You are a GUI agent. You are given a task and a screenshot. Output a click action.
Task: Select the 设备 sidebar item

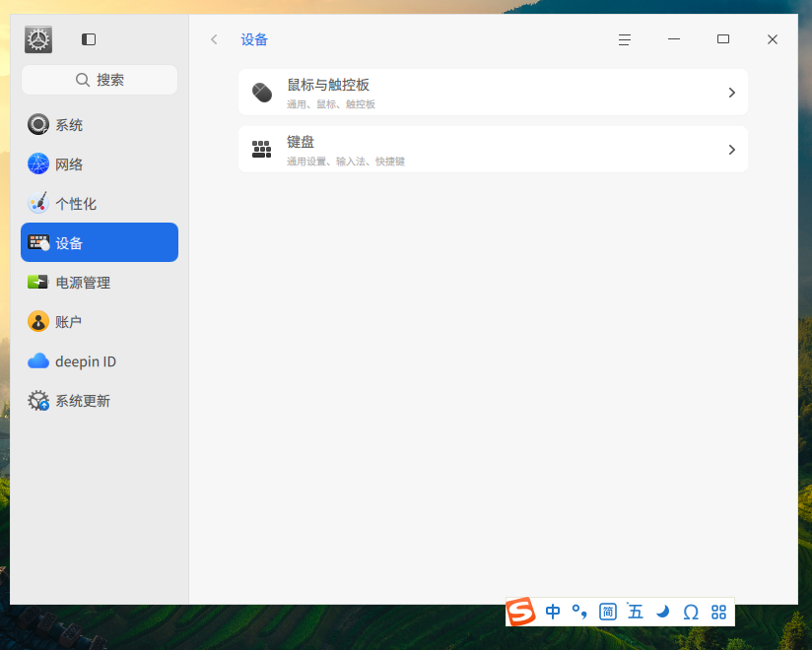coord(100,242)
